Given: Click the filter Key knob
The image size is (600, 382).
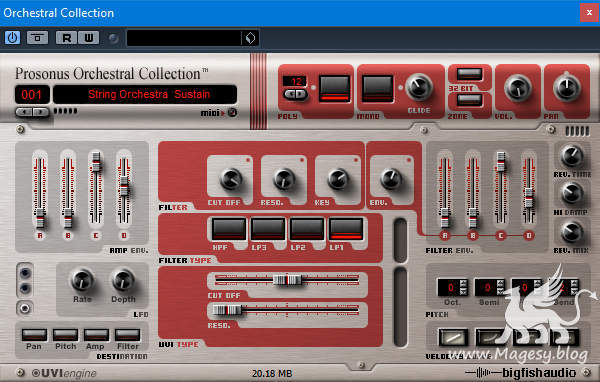Looking at the screenshot, I should click(x=338, y=179).
